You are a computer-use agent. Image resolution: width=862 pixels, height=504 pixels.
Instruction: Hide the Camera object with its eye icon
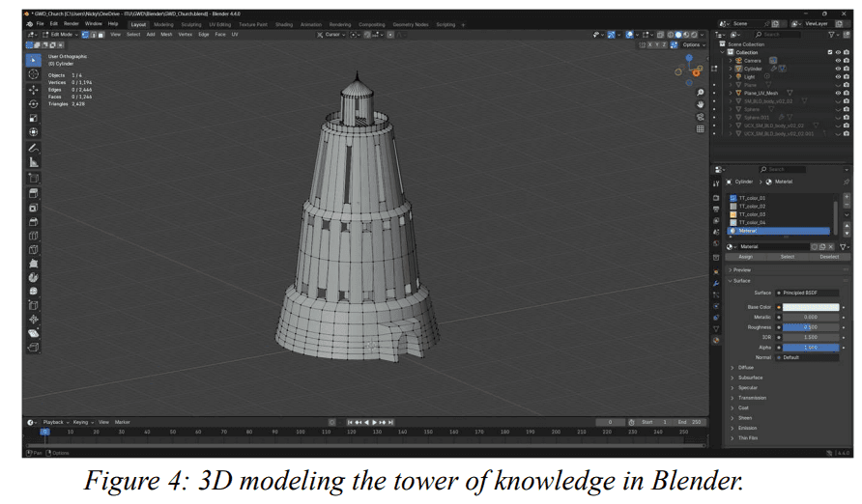coord(838,60)
